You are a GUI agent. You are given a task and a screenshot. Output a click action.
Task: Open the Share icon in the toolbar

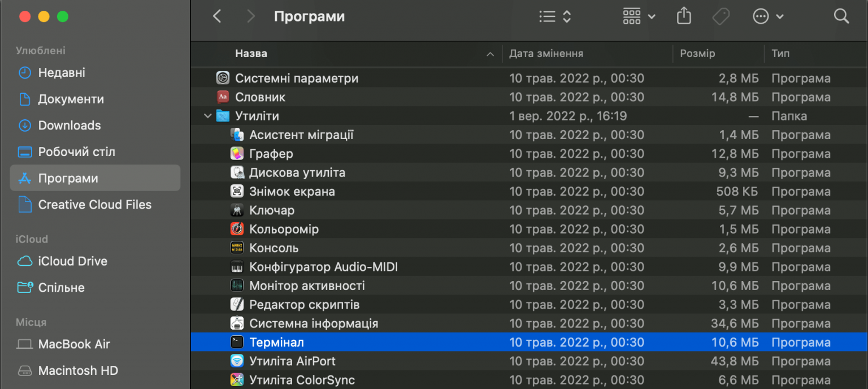(684, 16)
